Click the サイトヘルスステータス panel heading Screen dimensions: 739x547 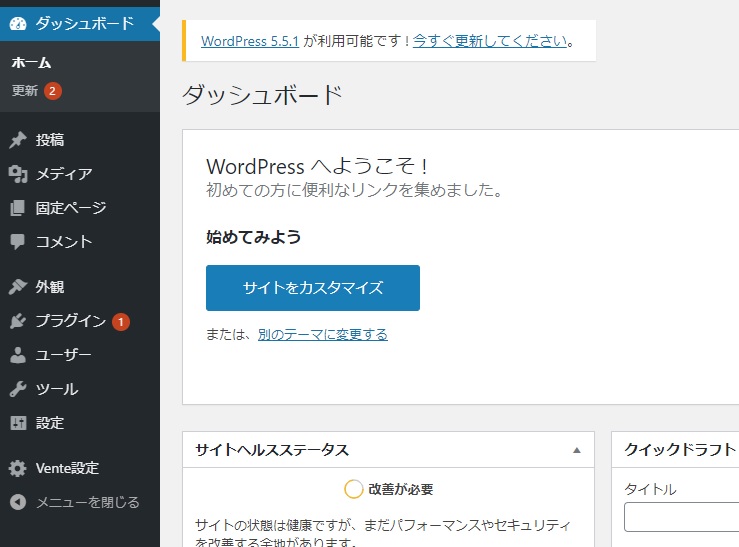click(272, 450)
